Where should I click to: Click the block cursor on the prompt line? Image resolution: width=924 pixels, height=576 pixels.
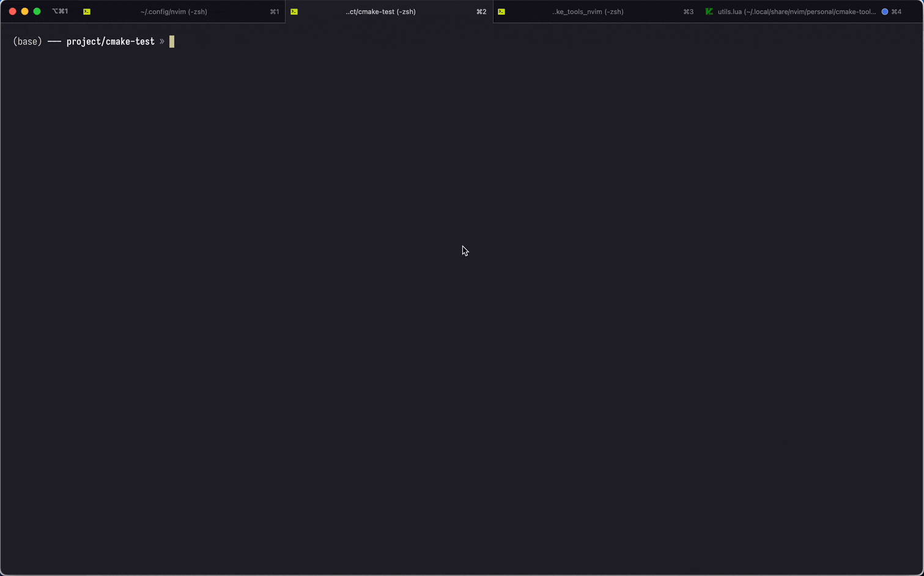click(171, 41)
